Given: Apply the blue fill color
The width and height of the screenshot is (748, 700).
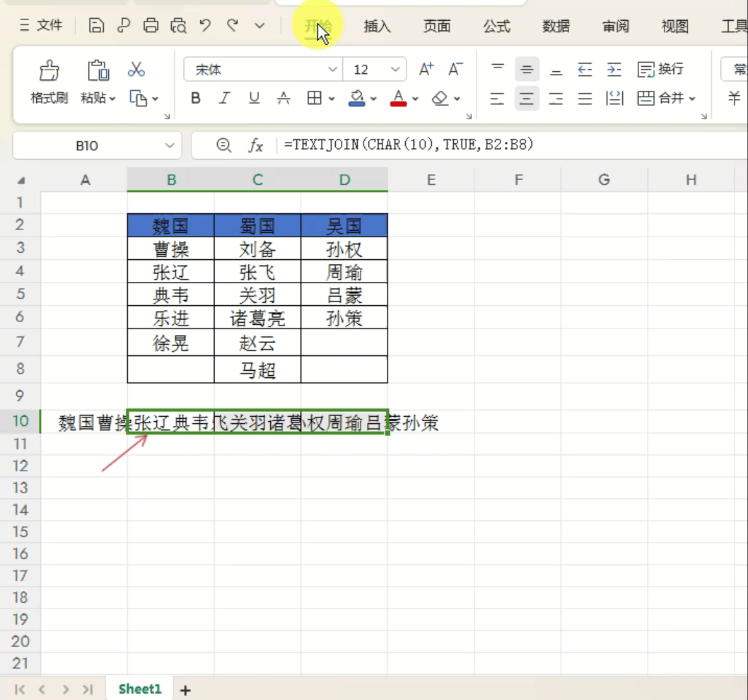Looking at the screenshot, I should [x=356, y=99].
